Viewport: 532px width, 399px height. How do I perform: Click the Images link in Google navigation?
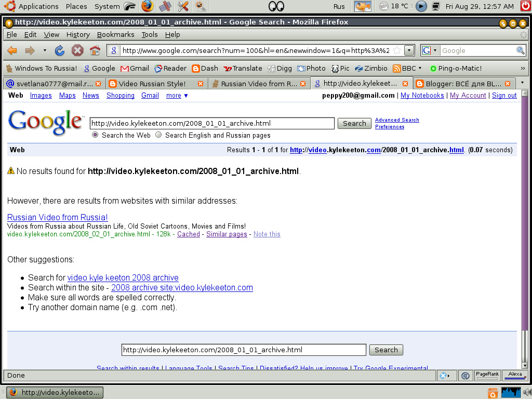click(x=41, y=96)
